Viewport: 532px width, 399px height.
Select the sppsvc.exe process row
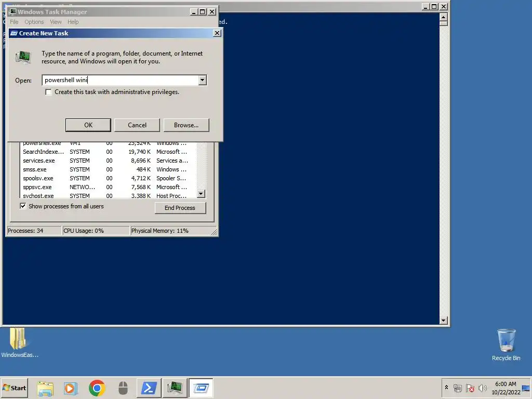coord(109,187)
